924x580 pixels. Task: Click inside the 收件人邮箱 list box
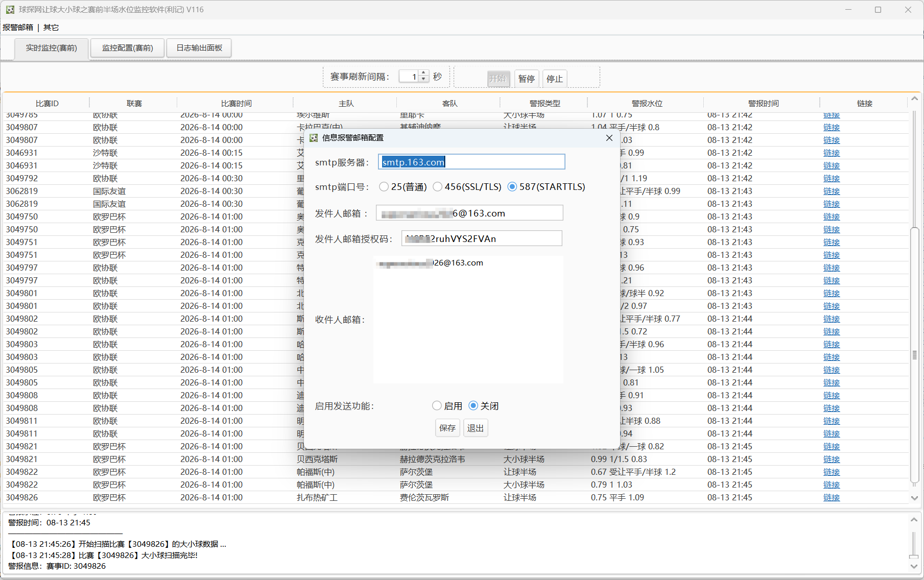468,319
